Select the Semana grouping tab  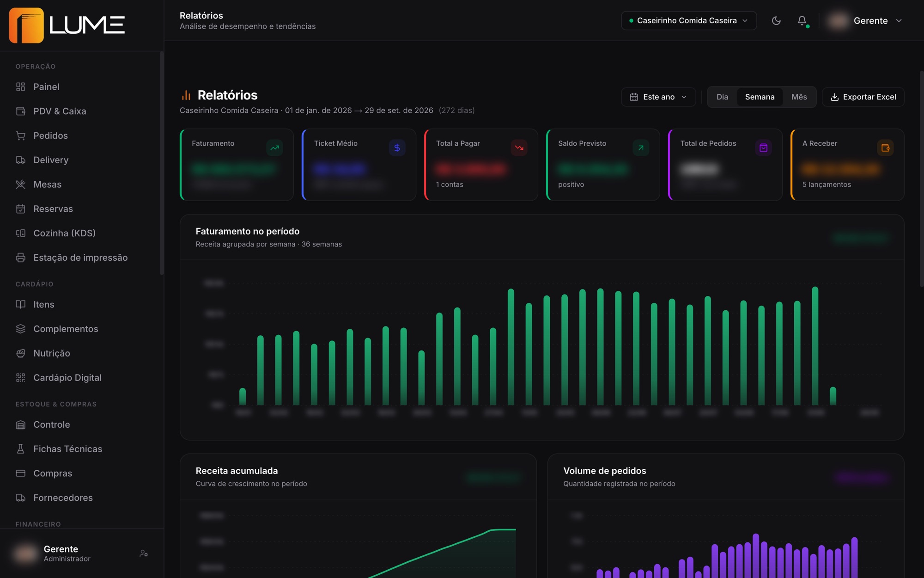[x=760, y=97]
